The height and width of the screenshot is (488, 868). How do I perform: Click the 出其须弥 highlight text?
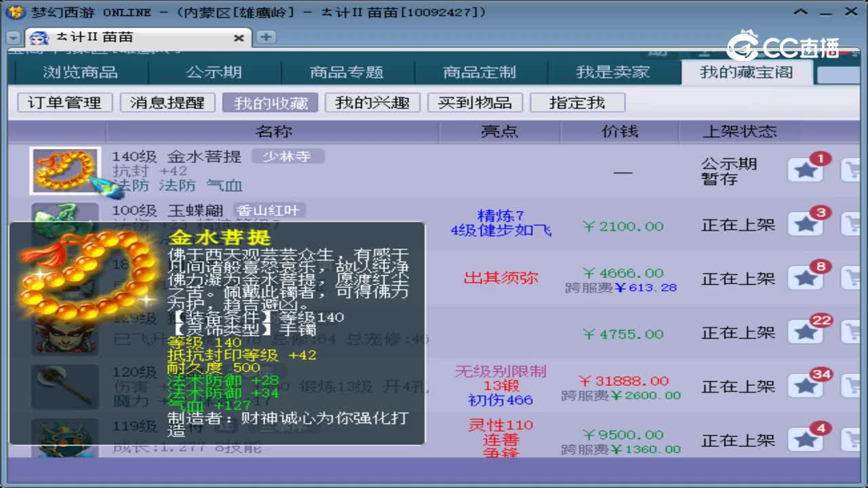(500, 278)
